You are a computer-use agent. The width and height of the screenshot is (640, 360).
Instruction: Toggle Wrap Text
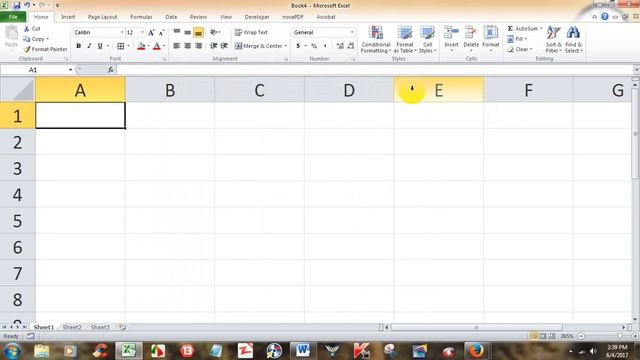pos(251,32)
